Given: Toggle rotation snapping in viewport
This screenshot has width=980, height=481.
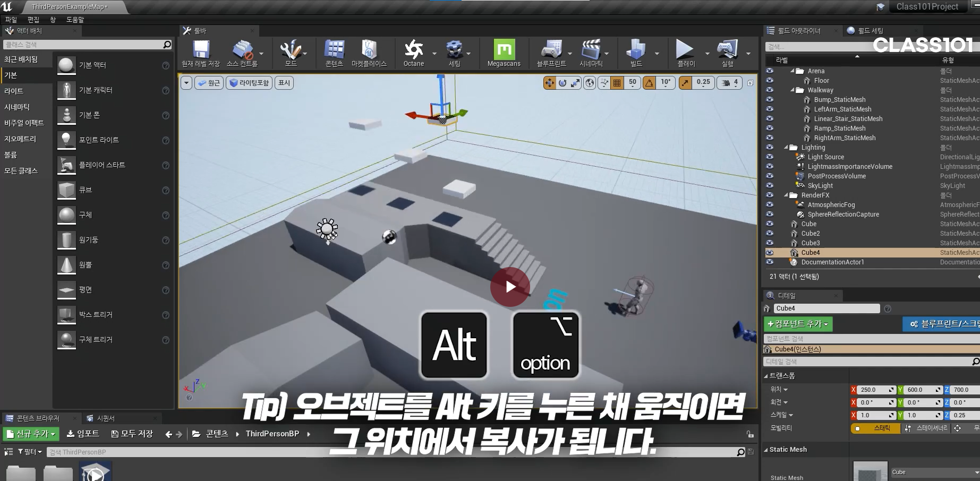Looking at the screenshot, I should pos(649,83).
